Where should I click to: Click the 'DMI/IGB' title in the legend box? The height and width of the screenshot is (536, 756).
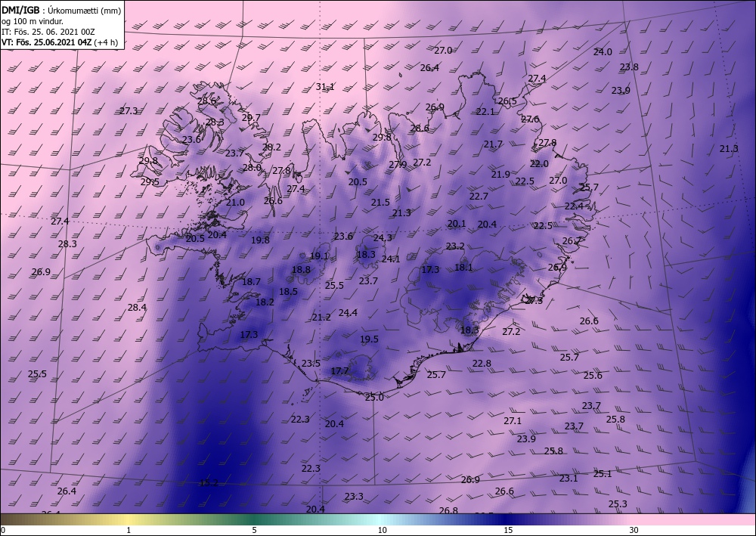pos(20,10)
